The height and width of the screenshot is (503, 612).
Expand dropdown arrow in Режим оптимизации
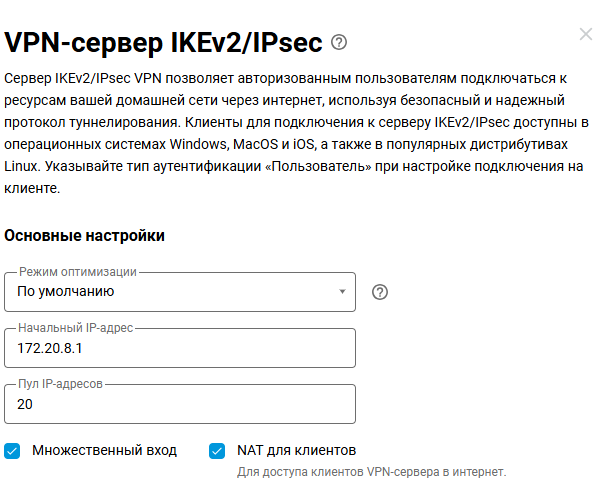(x=342, y=291)
